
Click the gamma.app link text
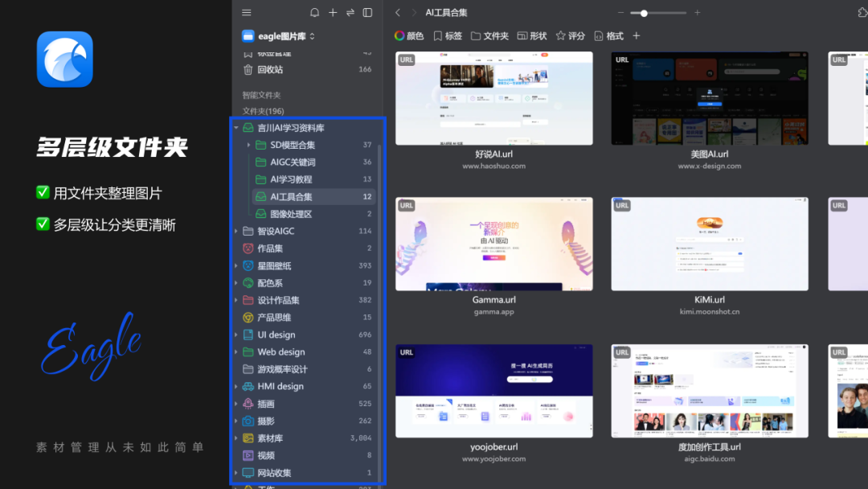(493, 312)
